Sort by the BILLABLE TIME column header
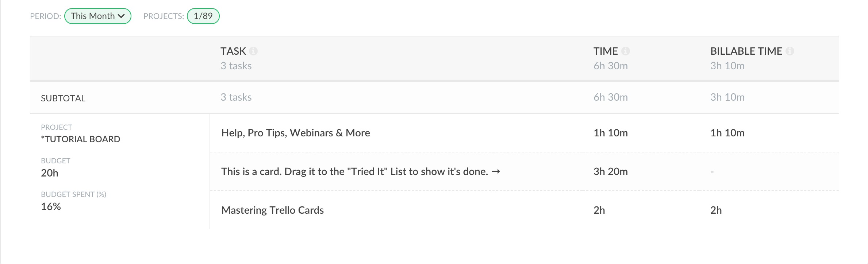This screenshot has height=264, width=868. (x=746, y=51)
